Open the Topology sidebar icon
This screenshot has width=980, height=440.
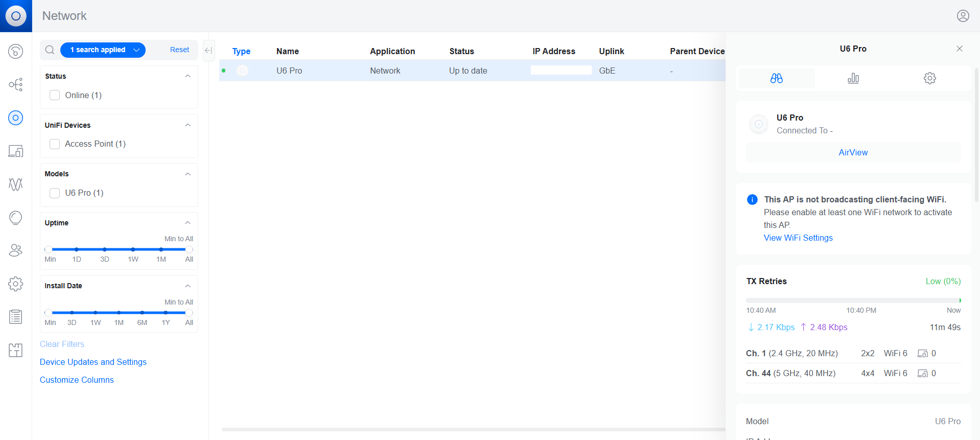coord(16,84)
